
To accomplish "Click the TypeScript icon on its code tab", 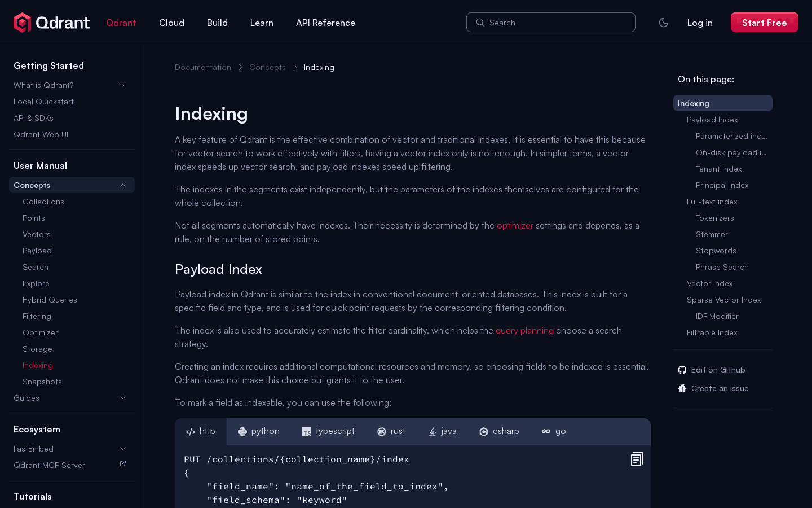I will pos(307,431).
